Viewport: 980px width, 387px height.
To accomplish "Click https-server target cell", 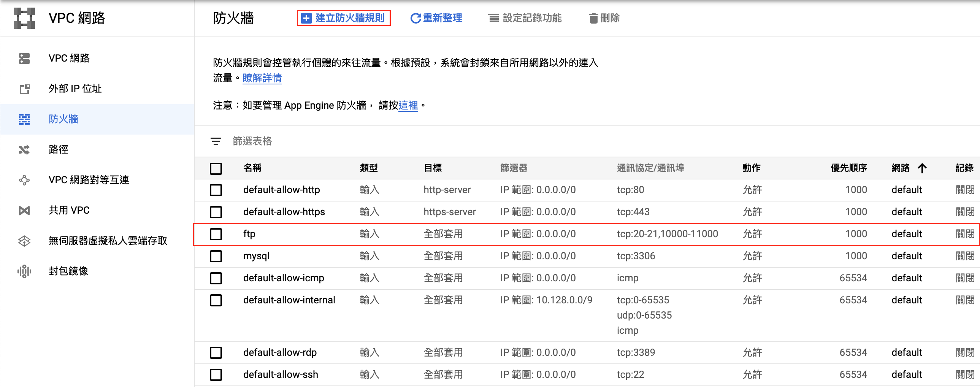I will point(450,212).
